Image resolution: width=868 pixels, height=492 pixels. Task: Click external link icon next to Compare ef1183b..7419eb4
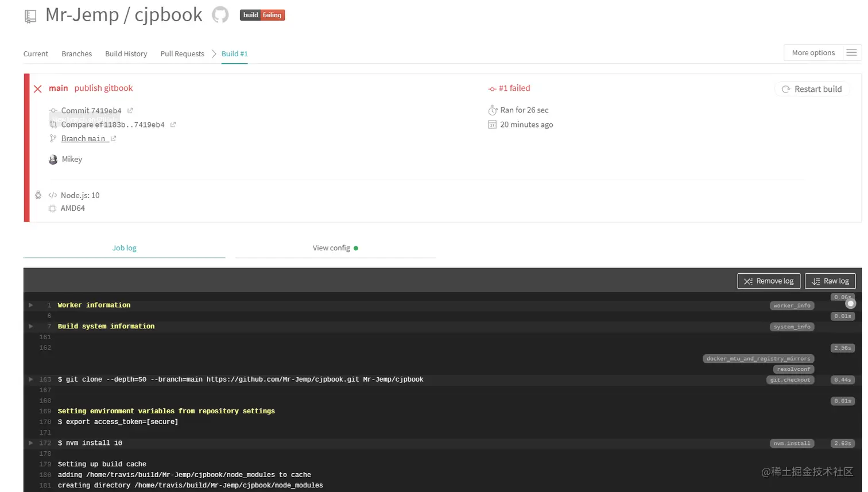tap(173, 125)
